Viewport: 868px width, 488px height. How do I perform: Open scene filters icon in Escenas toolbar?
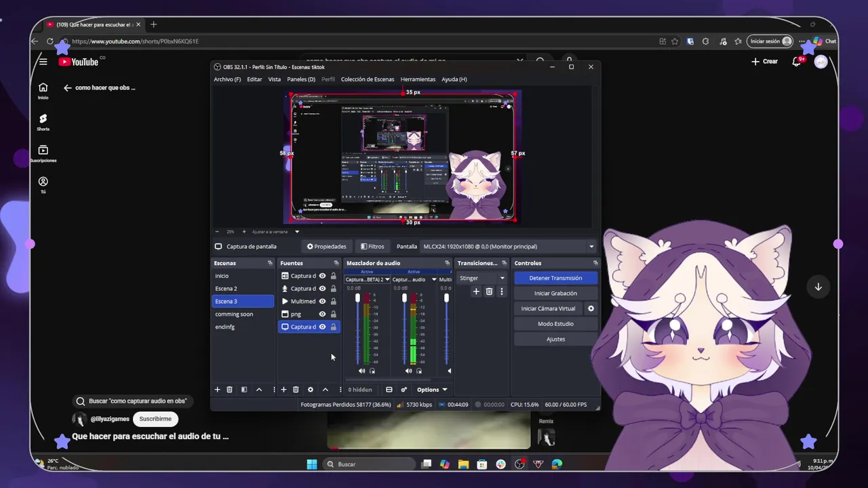click(x=244, y=390)
